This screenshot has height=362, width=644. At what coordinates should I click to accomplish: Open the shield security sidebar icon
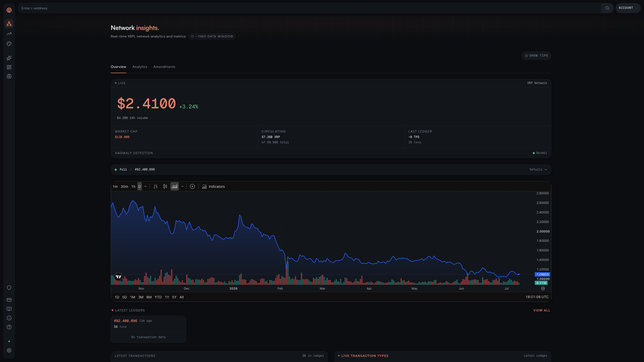pyautogui.click(x=9, y=288)
